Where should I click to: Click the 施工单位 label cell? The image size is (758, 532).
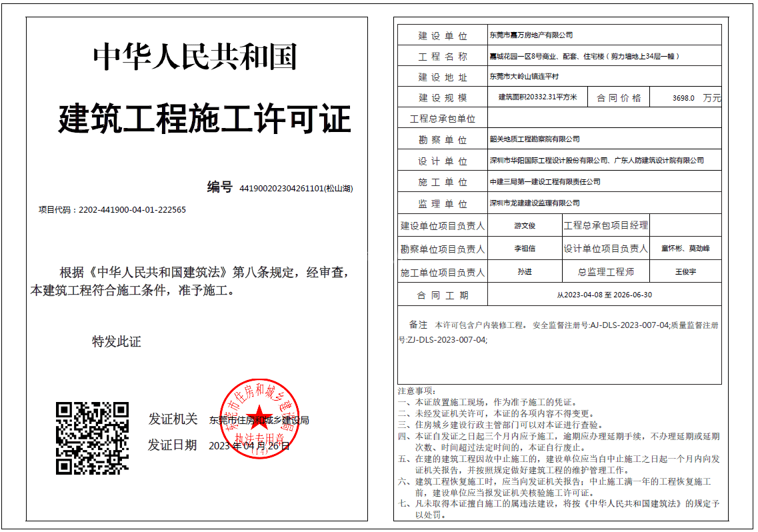[x=442, y=182]
